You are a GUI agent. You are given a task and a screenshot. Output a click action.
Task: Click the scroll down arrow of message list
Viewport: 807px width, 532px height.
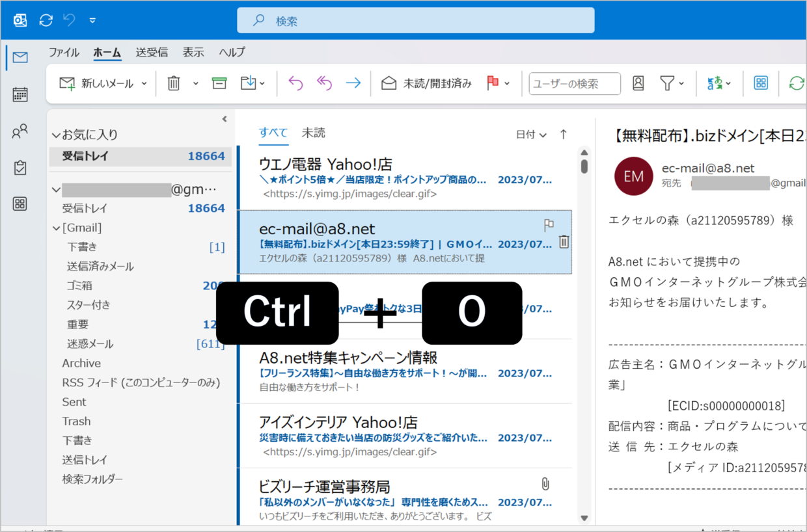pyautogui.click(x=584, y=518)
